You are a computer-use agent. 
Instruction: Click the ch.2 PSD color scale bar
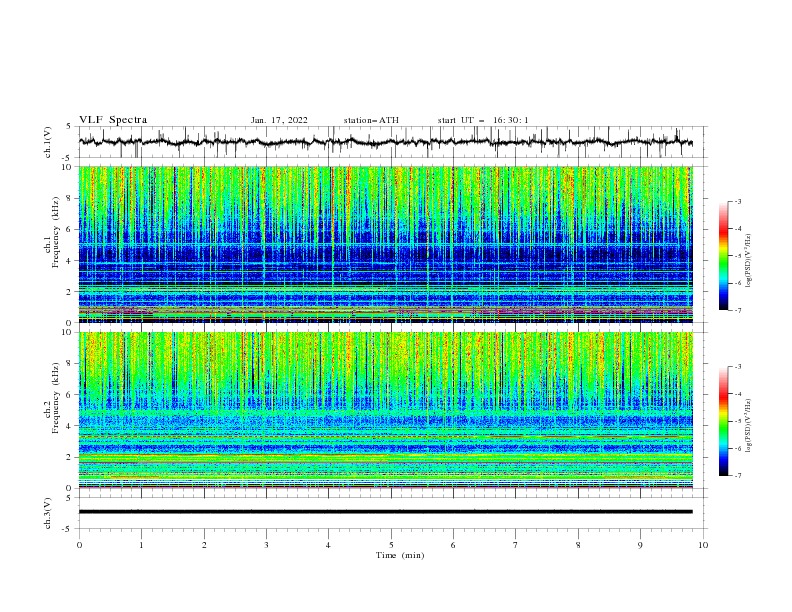tap(724, 421)
